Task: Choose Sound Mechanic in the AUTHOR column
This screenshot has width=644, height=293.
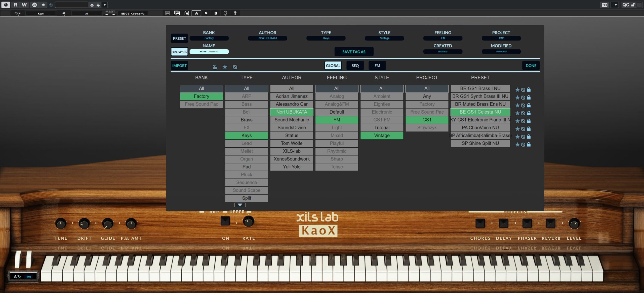Action: coord(292,120)
